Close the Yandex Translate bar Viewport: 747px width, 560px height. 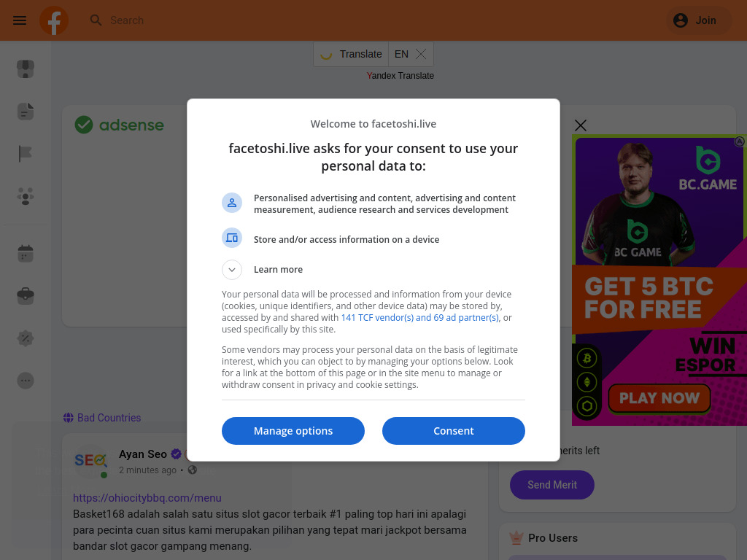point(421,54)
